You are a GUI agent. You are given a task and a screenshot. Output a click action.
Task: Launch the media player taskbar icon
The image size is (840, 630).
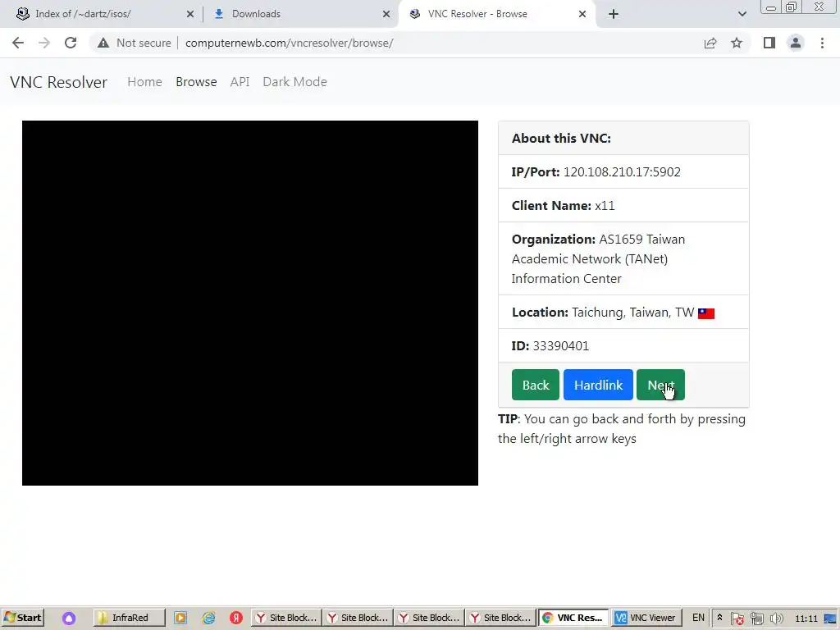[x=180, y=618]
